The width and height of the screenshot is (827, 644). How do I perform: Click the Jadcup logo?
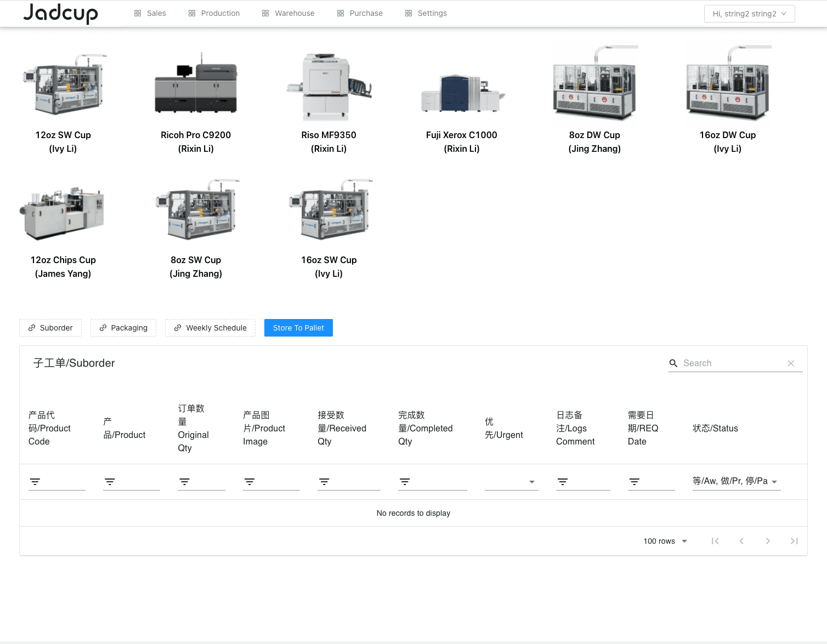click(60, 14)
